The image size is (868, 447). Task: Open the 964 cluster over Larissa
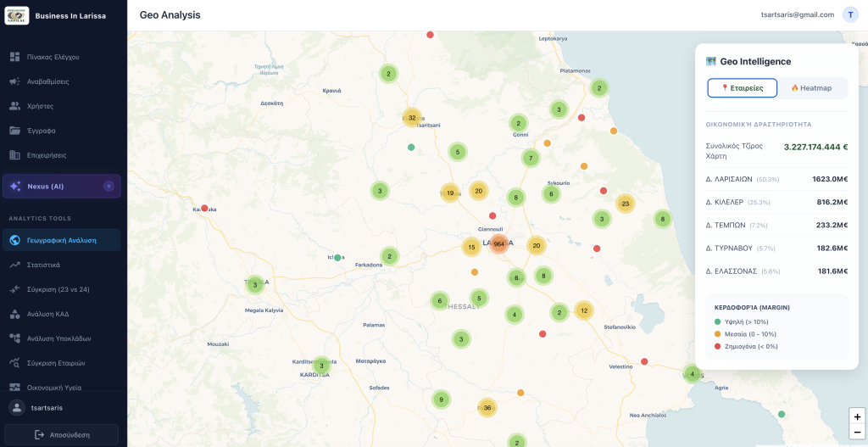click(499, 243)
